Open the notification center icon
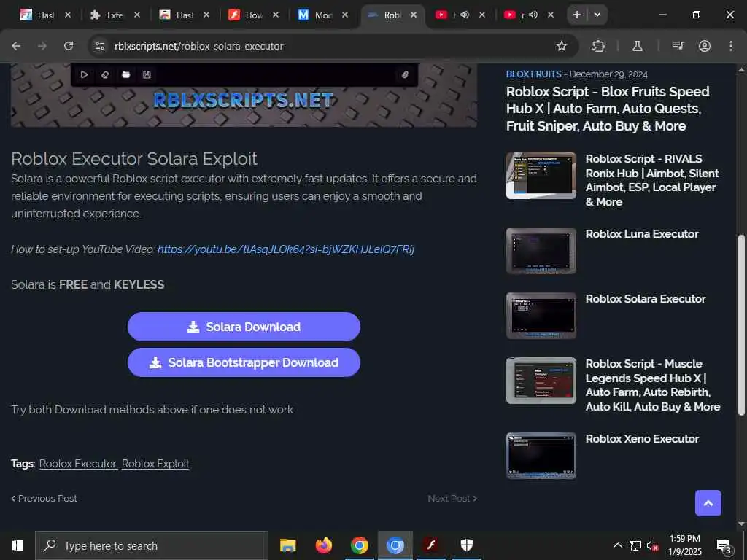747x560 pixels. click(724, 545)
